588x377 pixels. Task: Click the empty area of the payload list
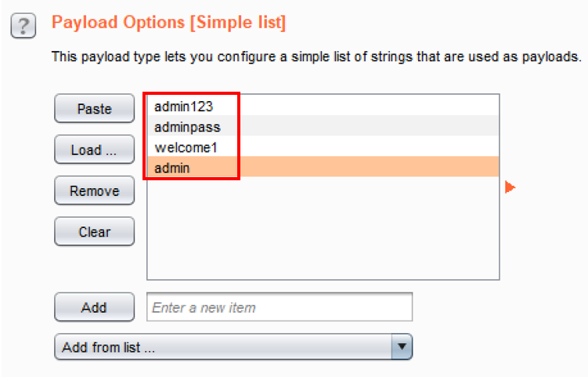[x=323, y=235]
